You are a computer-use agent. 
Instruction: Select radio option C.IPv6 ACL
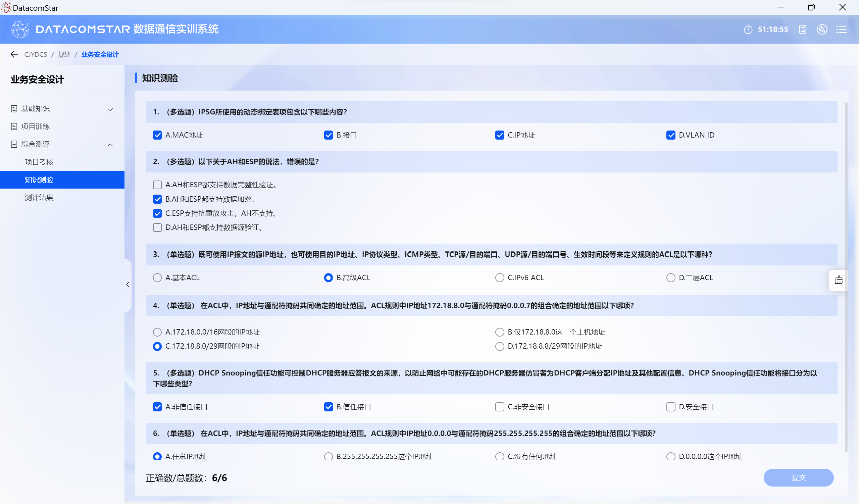coord(499,278)
